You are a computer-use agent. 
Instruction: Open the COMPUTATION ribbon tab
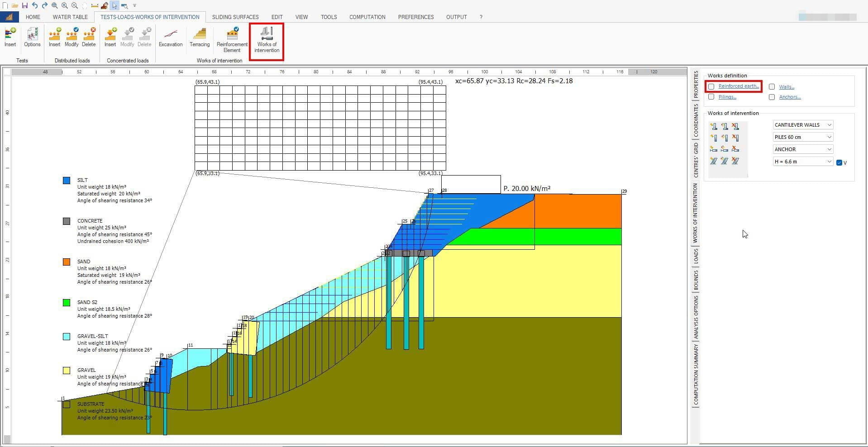click(367, 17)
